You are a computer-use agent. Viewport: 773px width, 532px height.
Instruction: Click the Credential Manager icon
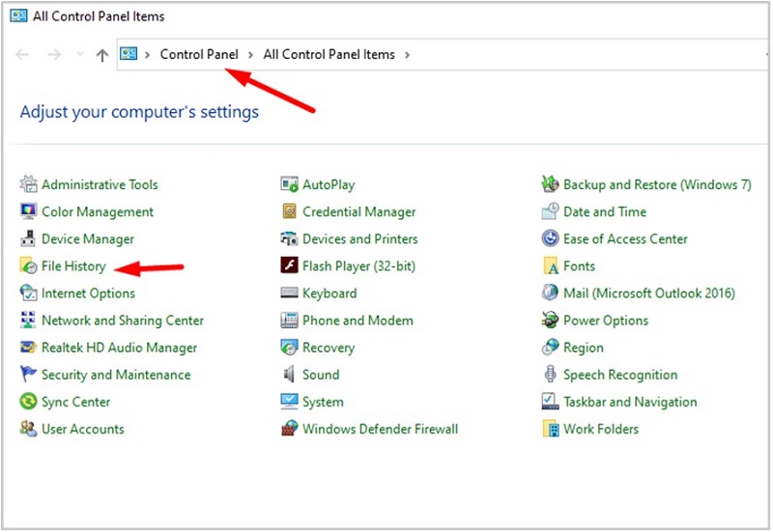pos(289,212)
